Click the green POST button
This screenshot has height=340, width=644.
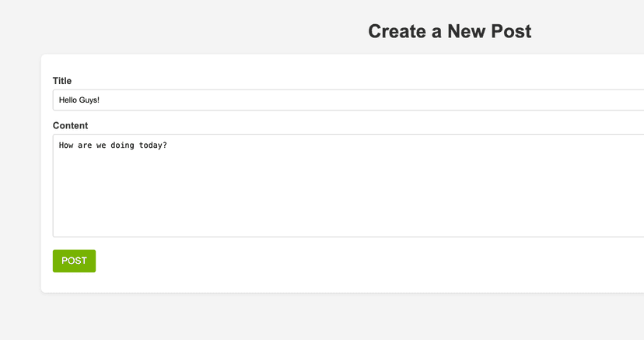(74, 261)
